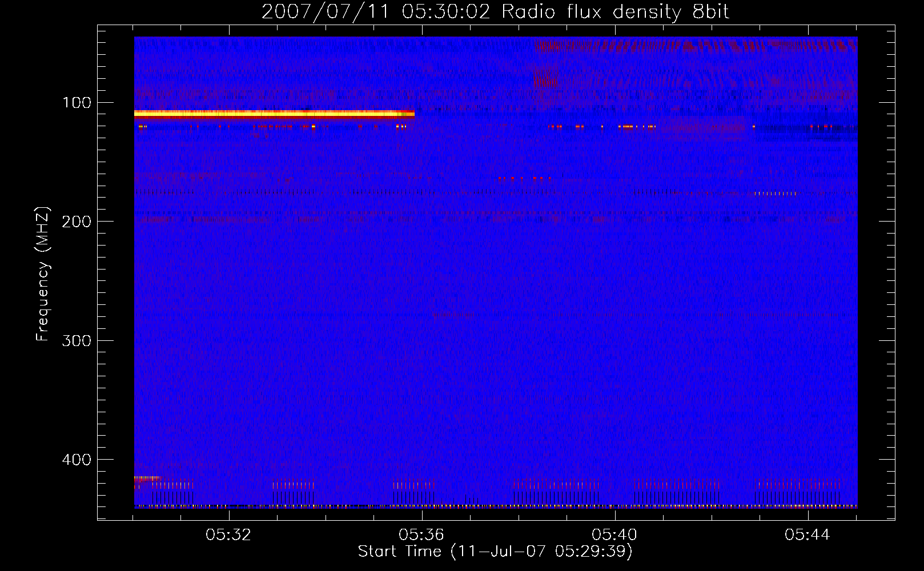
Task: Click the bright yellow emission band near 110 MHz
Action: 274,114
